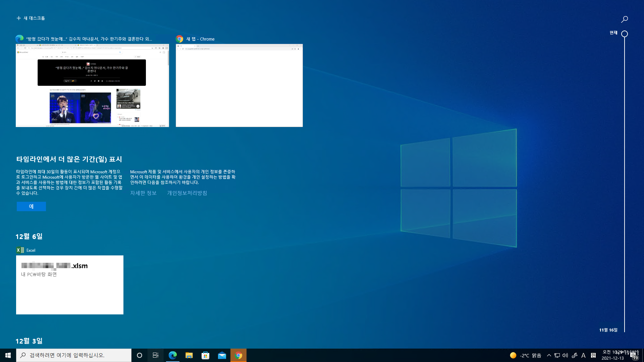Launch Microsoft Store taskbar icon

(205, 355)
